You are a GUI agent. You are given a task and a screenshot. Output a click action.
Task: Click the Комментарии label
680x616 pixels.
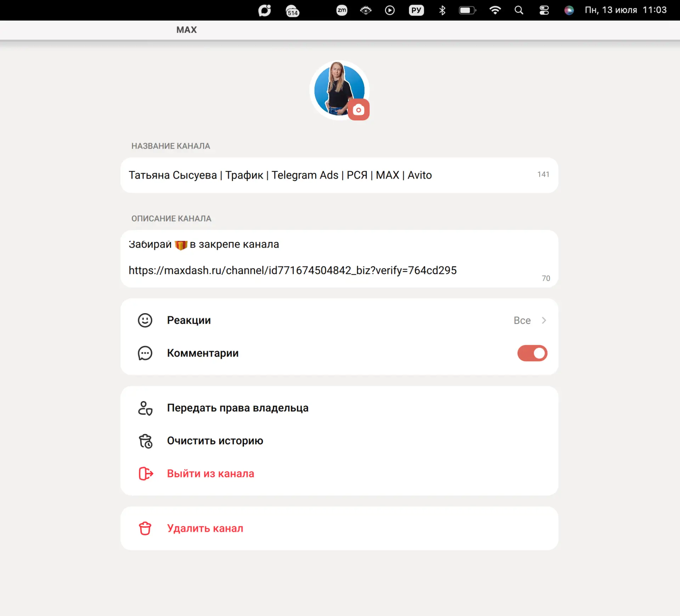click(203, 353)
